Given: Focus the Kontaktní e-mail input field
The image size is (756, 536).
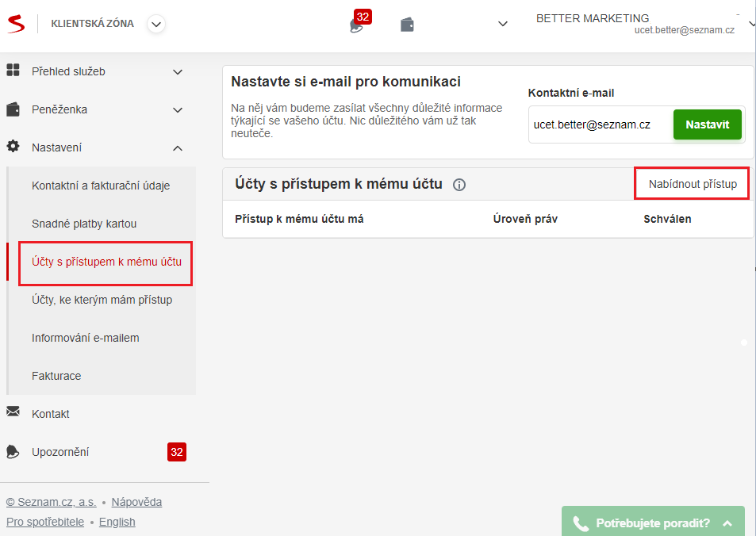Looking at the screenshot, I should point(601,124).
